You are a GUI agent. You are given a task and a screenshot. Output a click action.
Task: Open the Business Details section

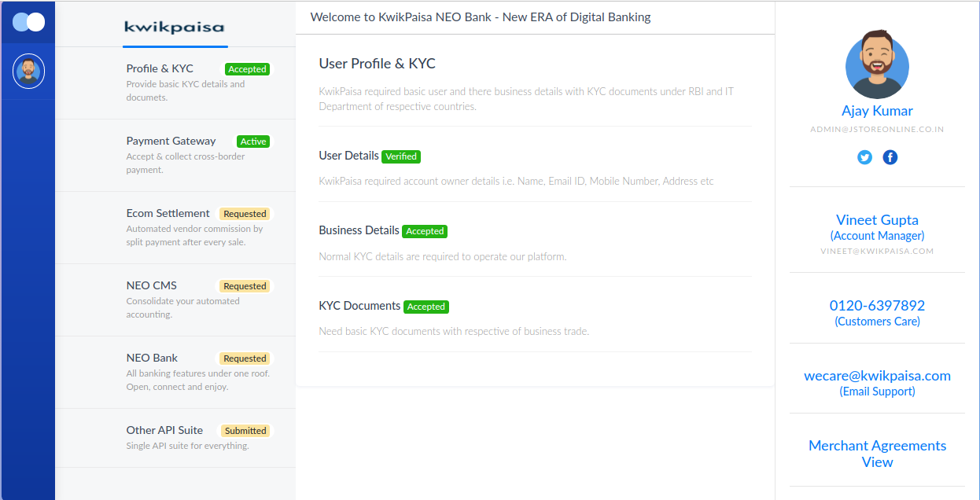point(359,230)
